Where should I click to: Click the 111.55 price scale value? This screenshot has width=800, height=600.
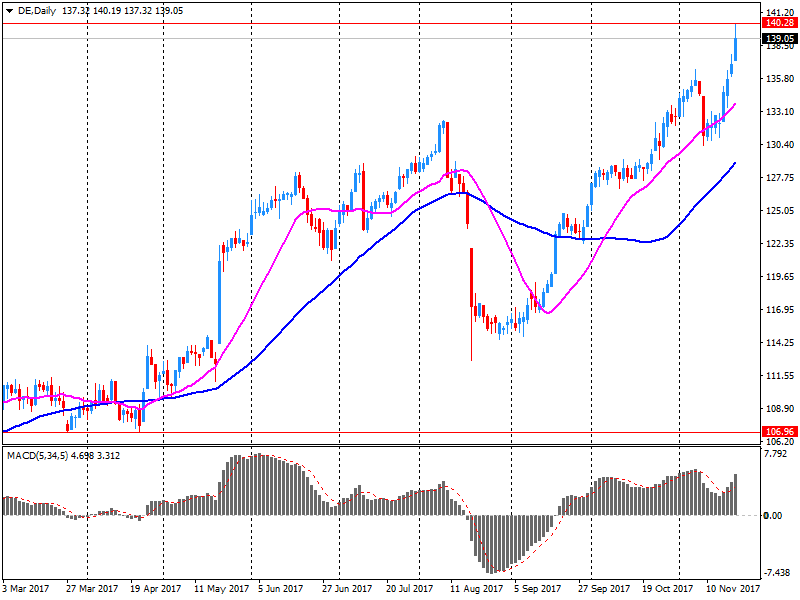point(780,376)
